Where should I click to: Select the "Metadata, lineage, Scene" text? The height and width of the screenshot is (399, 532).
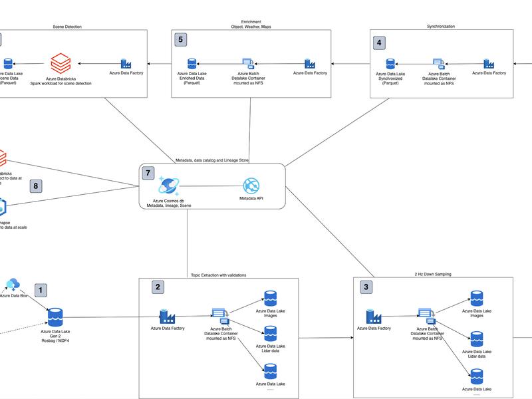pos(169,205)
